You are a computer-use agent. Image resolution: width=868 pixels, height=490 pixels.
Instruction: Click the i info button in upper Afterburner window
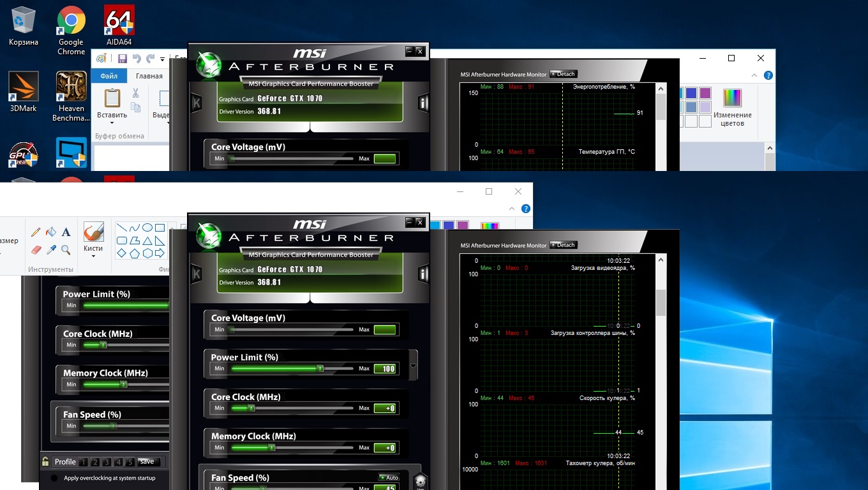[x=423, y=103]
